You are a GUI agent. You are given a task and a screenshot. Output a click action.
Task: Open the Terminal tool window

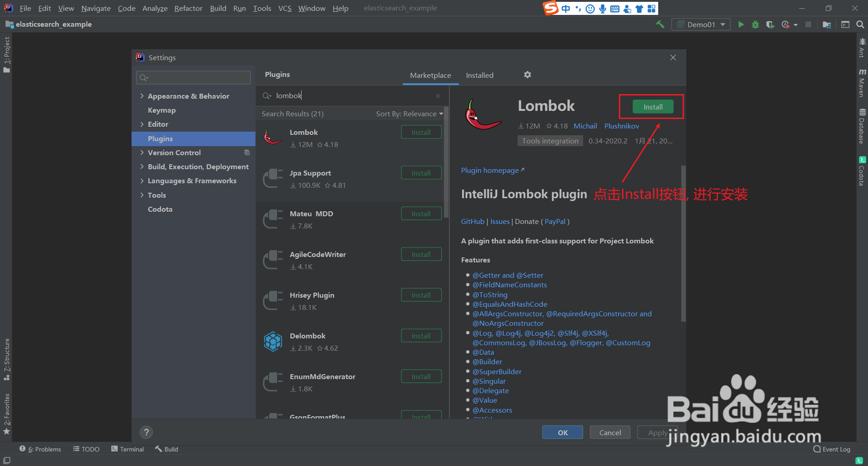127,449
